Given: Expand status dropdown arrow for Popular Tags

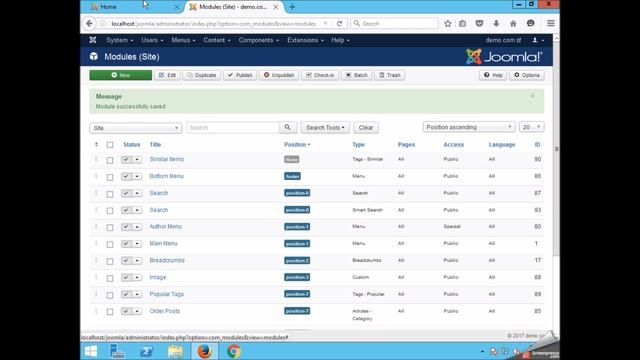Looking at the screenshot, I should coord(137,294).
